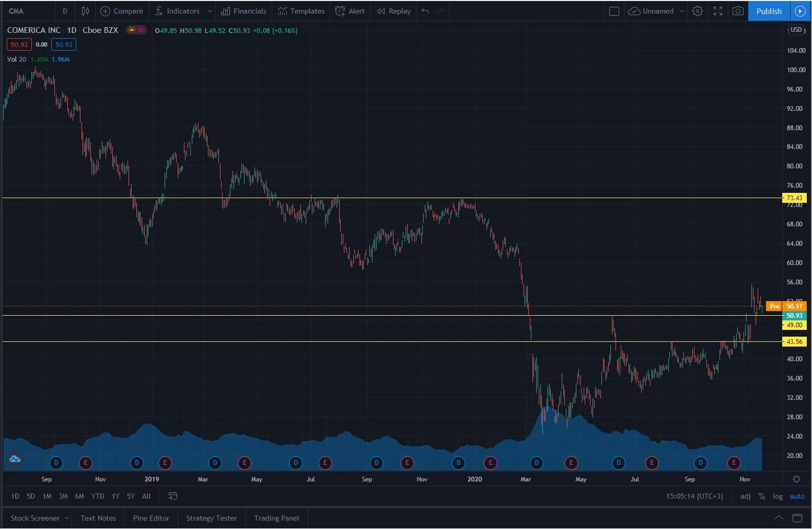The height and width of the screenshot is (529, 812).
Task: Select the red 50.93 sell price box
Action: point(19,44)
